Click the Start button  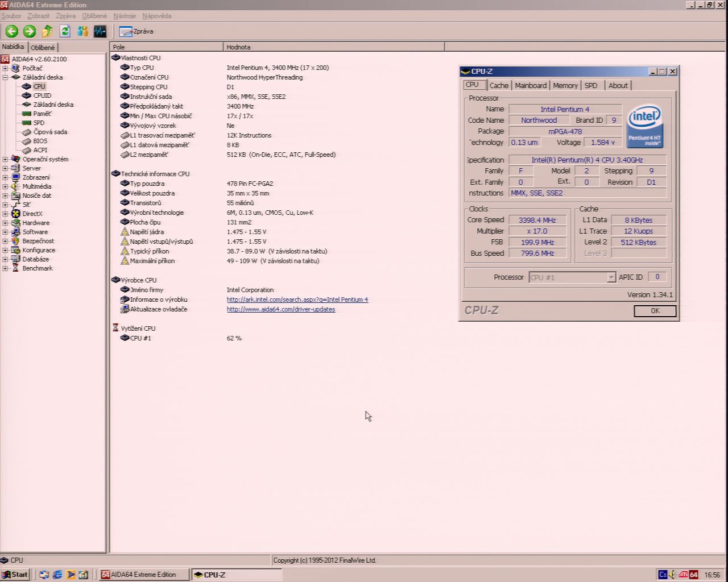click(x=15, y=575)
